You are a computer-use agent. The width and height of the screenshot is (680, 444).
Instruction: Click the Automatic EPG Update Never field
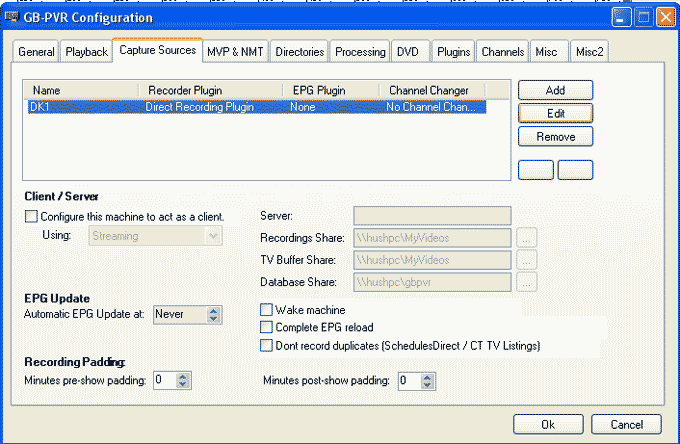point(180,315)
